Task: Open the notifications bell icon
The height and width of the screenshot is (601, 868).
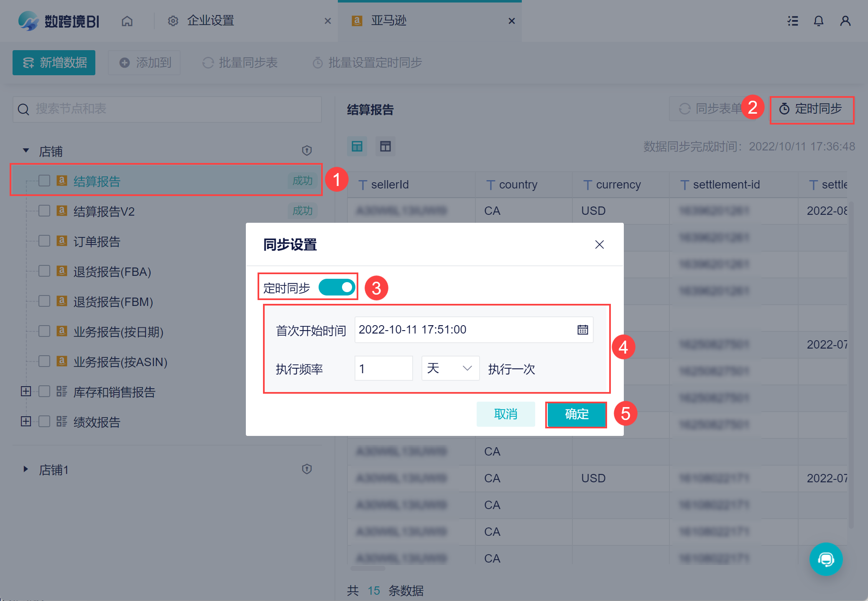Action: point(818,21)
